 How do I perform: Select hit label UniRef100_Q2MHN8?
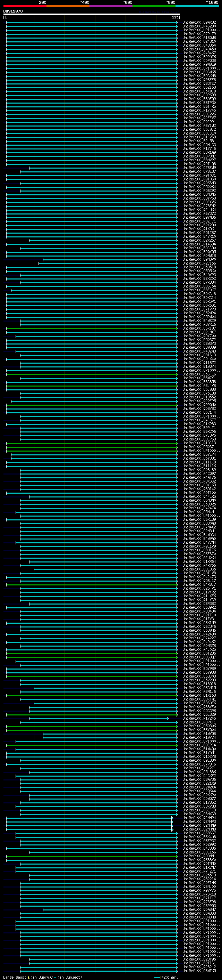(199, 829)
